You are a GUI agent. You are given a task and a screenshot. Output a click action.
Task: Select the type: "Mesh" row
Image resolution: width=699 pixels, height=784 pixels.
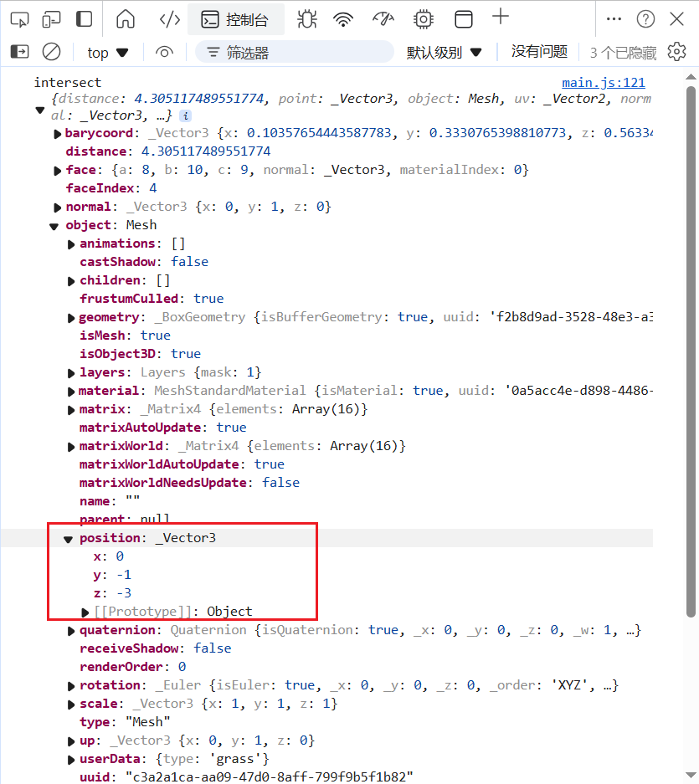coord(125,722)
